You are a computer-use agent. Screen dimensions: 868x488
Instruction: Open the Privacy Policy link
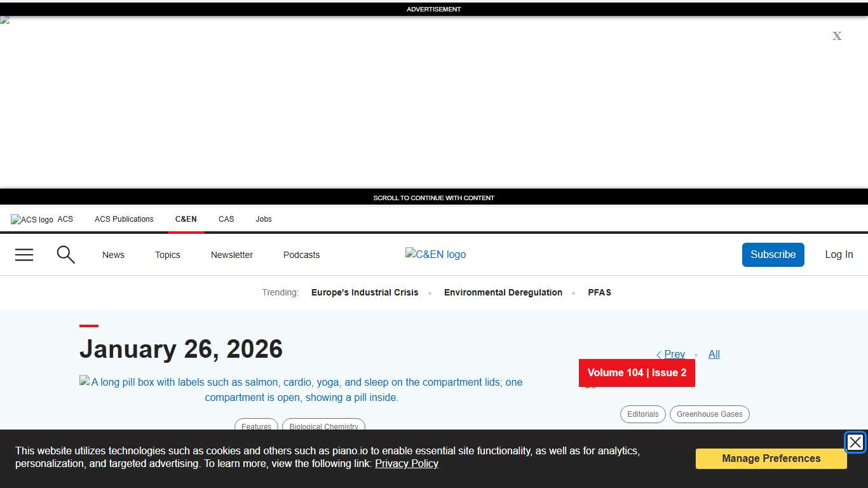click(407, 464)
